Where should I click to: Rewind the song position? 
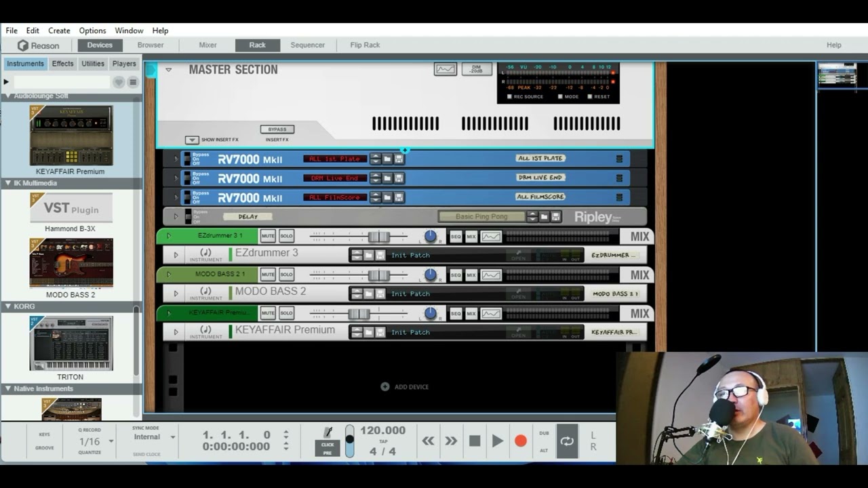428,441
